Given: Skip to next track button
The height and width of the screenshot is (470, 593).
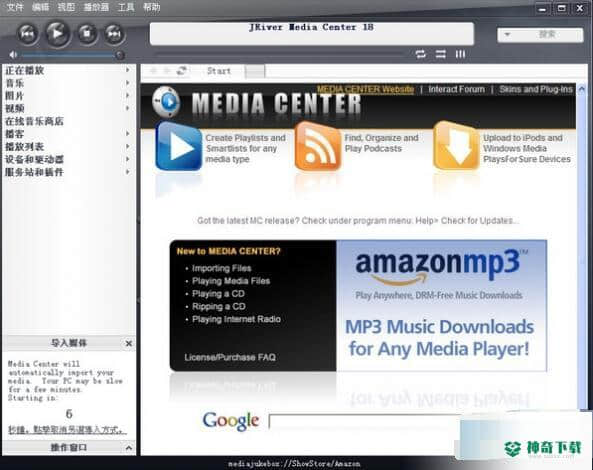Looking at the screenshot, I should click(114, 34).
